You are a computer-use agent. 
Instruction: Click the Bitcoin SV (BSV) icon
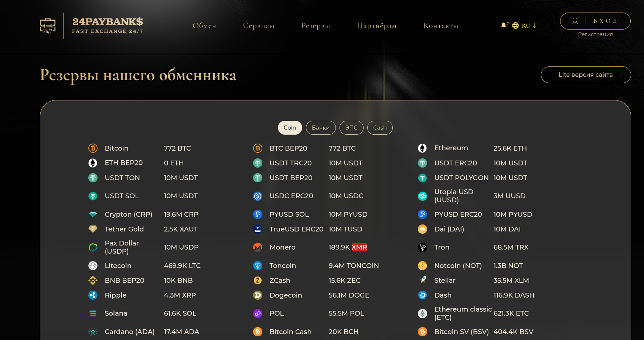click(x=422, y=332)
